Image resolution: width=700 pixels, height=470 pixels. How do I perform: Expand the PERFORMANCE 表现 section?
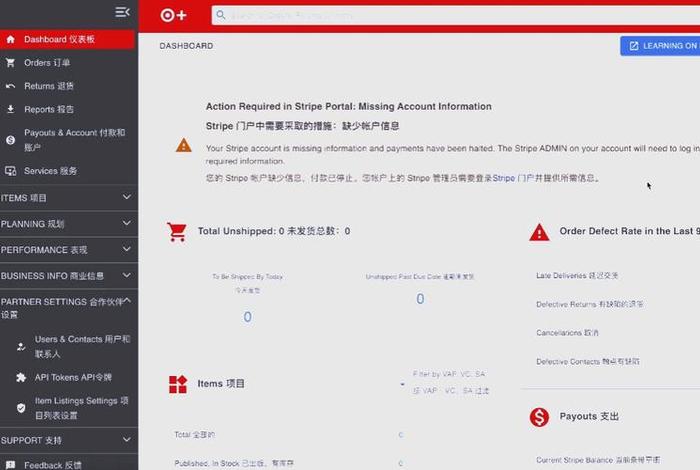click(69, 250)
